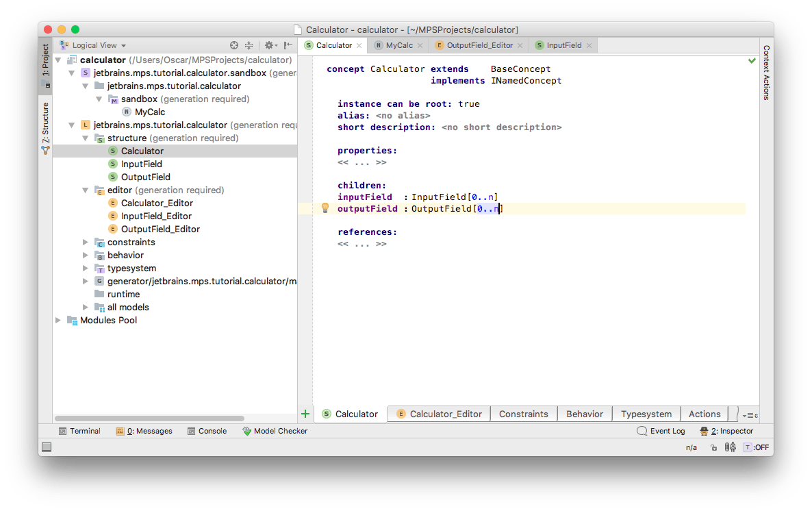Open the Event Log tool window

[x=661, y=431]
